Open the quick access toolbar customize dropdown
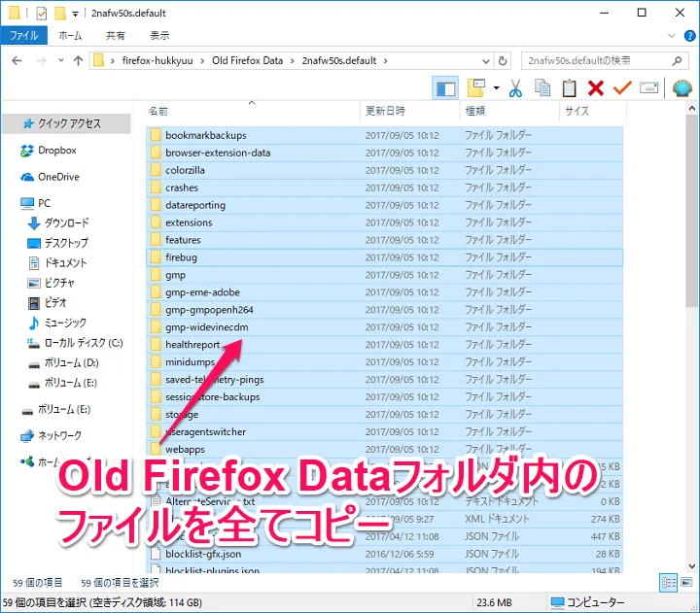This screenshot has height=613, width=700. click(x=76, y=14)
